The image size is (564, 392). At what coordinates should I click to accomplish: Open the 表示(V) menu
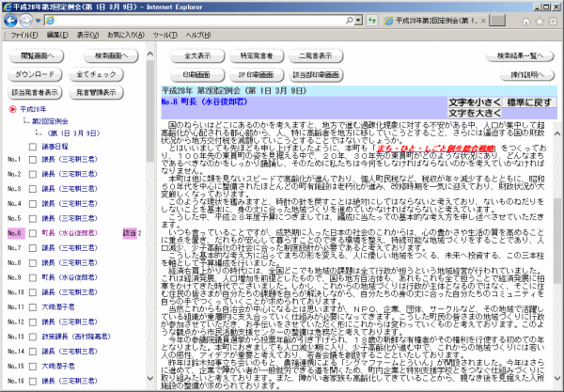87,35
